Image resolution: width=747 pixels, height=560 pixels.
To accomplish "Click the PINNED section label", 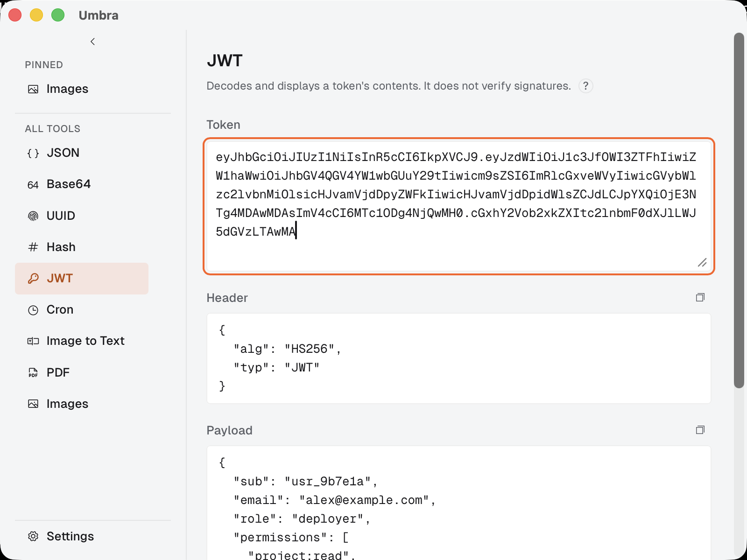I will point(44,65).
